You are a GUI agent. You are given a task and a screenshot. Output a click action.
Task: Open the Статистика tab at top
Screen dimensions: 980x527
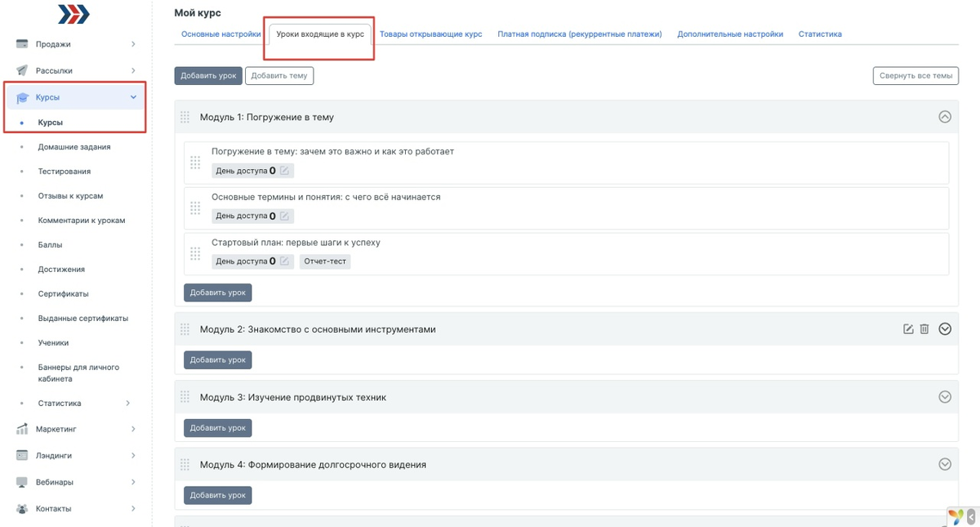tap(820, 34)
